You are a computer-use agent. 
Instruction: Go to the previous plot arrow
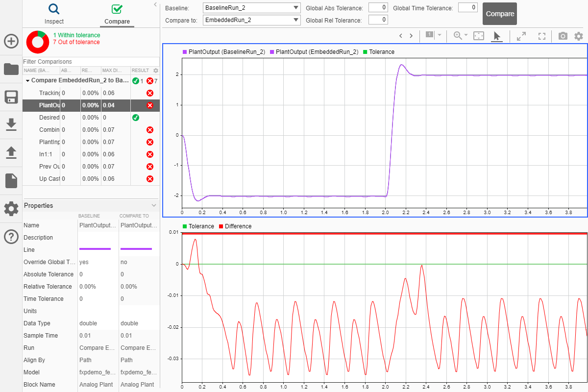[x=400, y=36]
